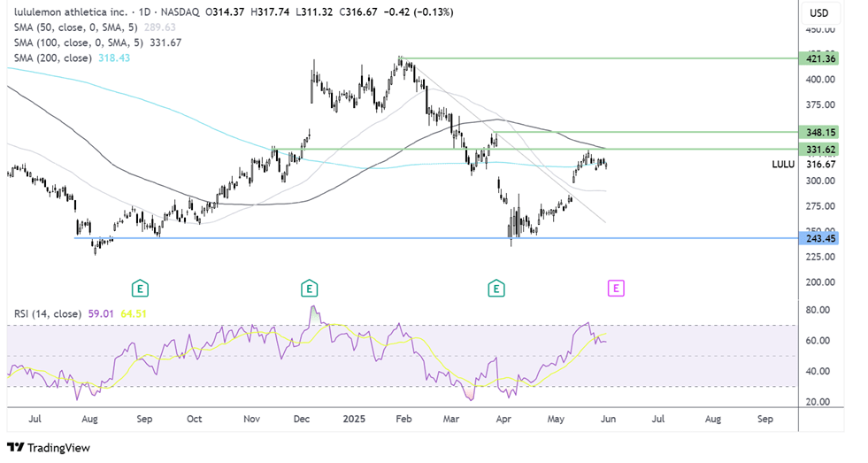Click the 275.00 price axis label

[x=820, y=206]
